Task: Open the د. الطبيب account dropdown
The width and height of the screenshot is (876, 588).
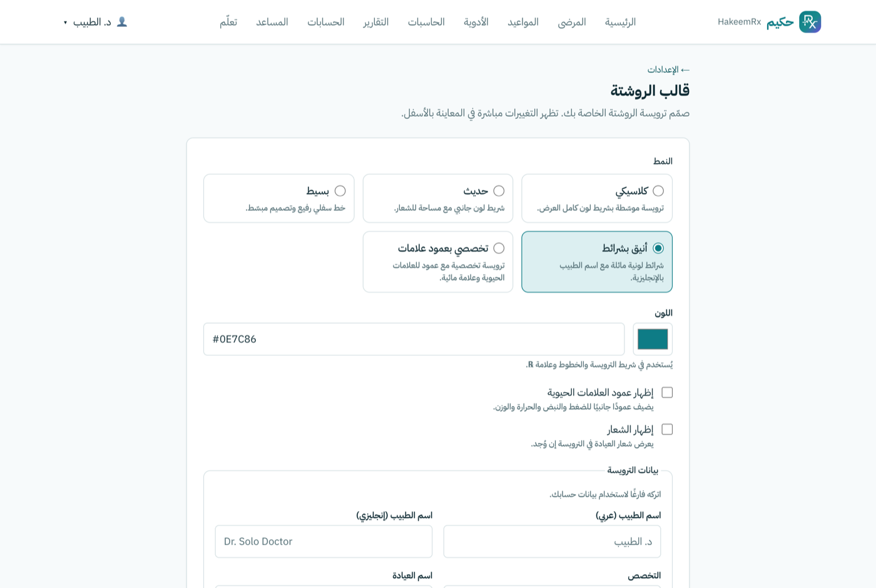Action: pyautogui.click(x=95, y=22)
